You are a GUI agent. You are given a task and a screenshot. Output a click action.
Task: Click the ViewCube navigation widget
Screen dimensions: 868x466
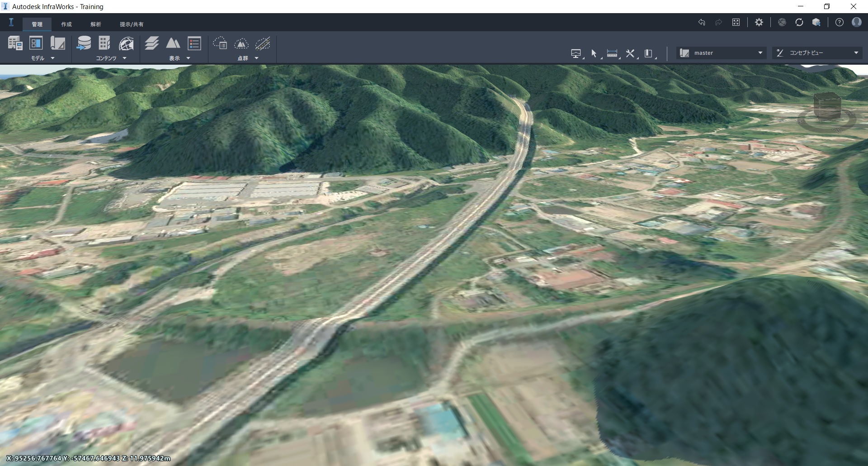point(827,112)
